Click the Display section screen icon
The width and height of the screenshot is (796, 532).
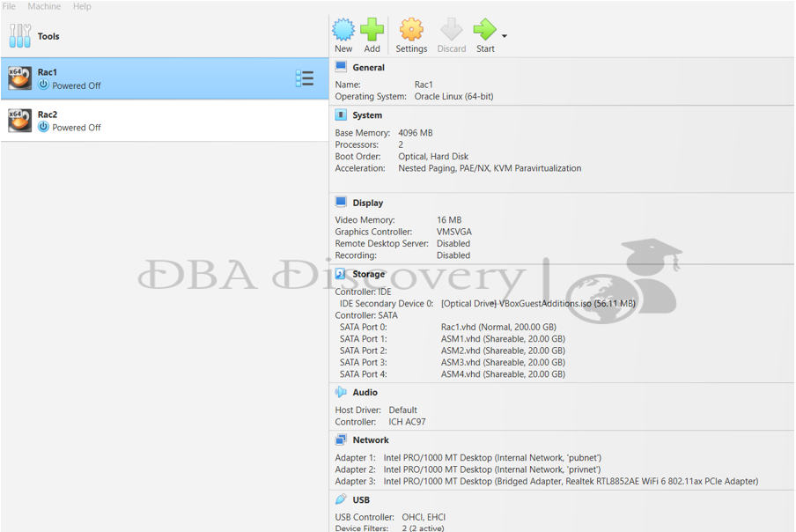click(341, 202)
